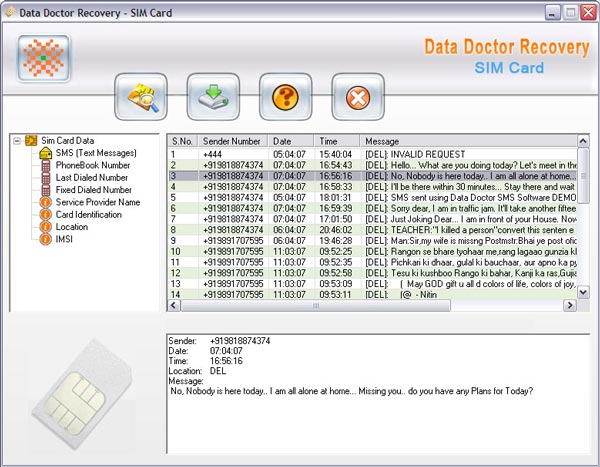Image resolution: width=600 pixels, height=467 pixels.
Task: Sort by the Sender Number column header
Action: pos(233,141)
